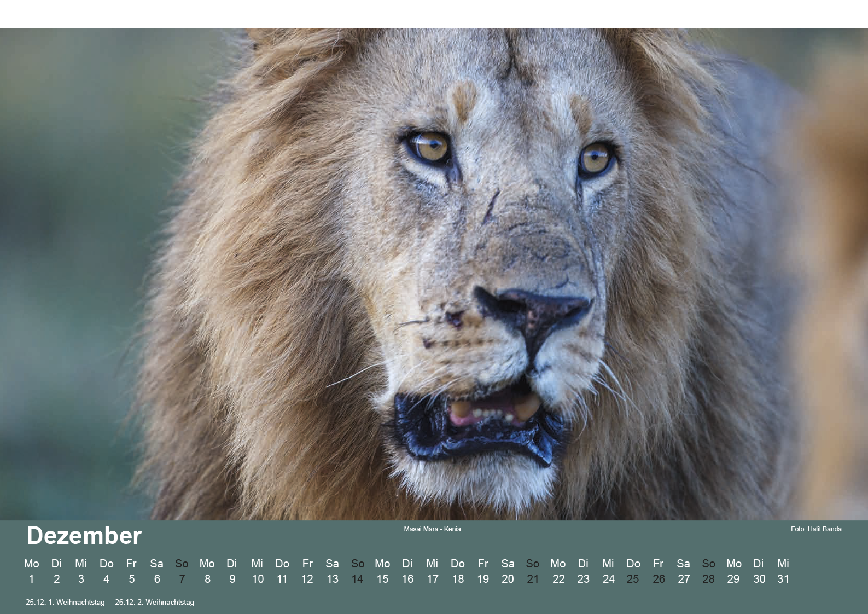This screenshot has height=614, width=868.
Task: Click the So label above day 28
Action: pos(709,564)
